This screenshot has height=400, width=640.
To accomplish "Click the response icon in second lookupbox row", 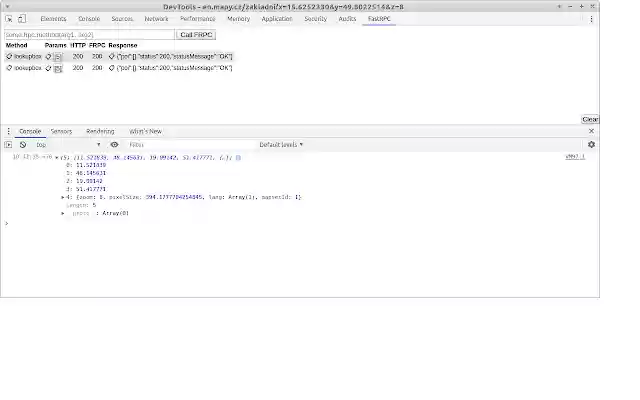I will [x=111, y=68].
